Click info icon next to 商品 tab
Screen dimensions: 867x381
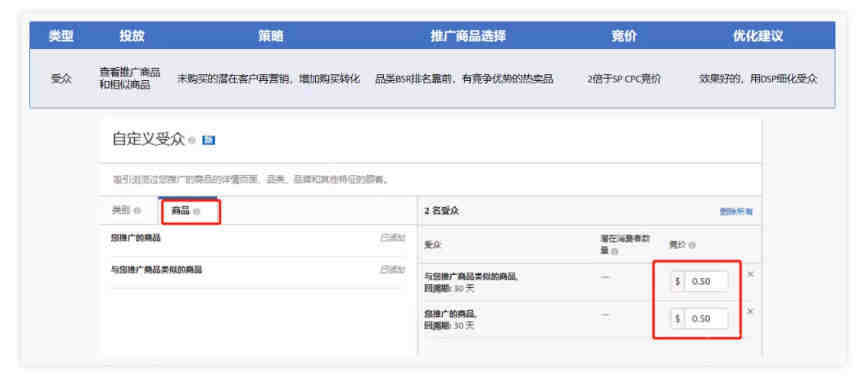tap(196, 211)
